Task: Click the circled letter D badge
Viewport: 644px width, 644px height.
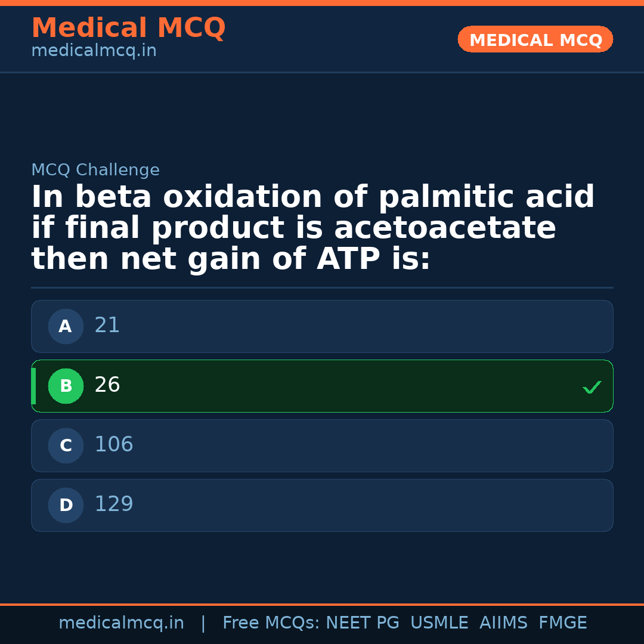Action: pyautogui.click(x=66, y=505)
